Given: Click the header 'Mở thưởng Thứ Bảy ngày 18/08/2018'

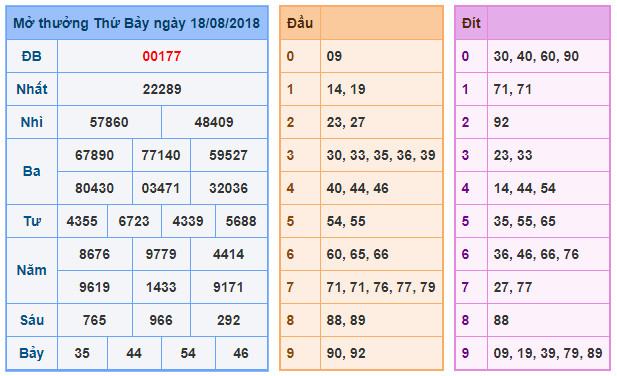Looking at the screenshot, I should (x=137, y=23).
